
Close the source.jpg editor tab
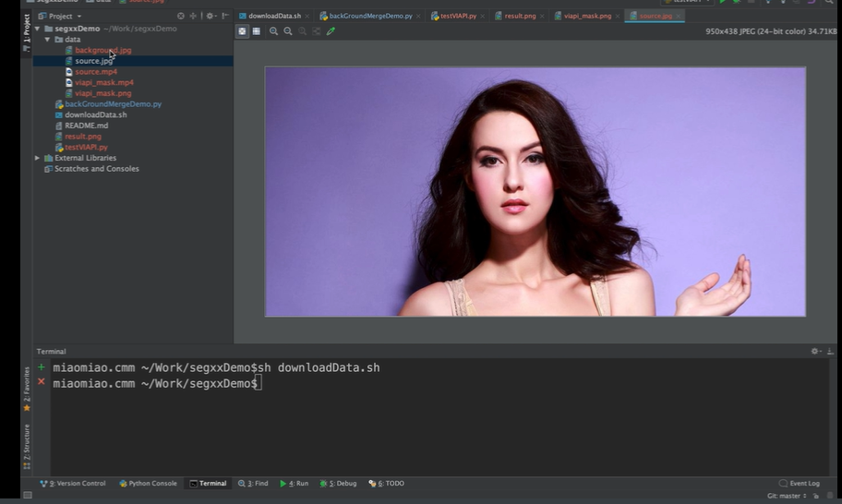(x=679, y=16)
